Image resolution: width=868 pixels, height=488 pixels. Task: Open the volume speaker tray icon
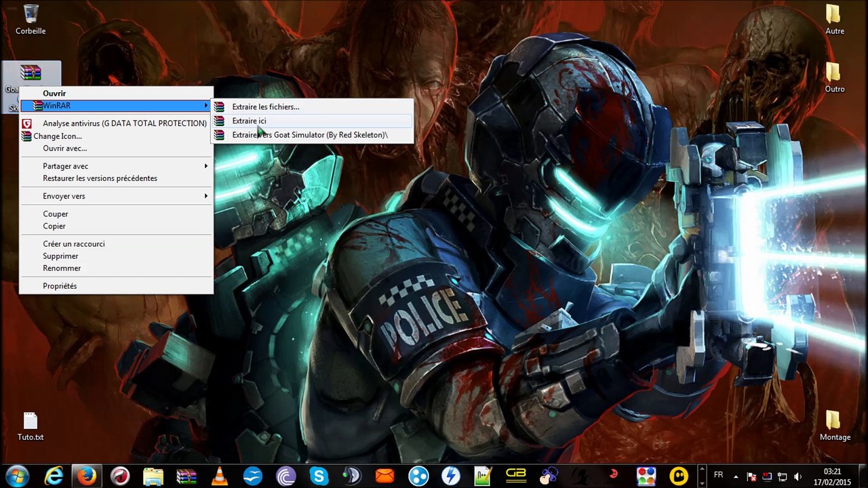click(797, 476)
